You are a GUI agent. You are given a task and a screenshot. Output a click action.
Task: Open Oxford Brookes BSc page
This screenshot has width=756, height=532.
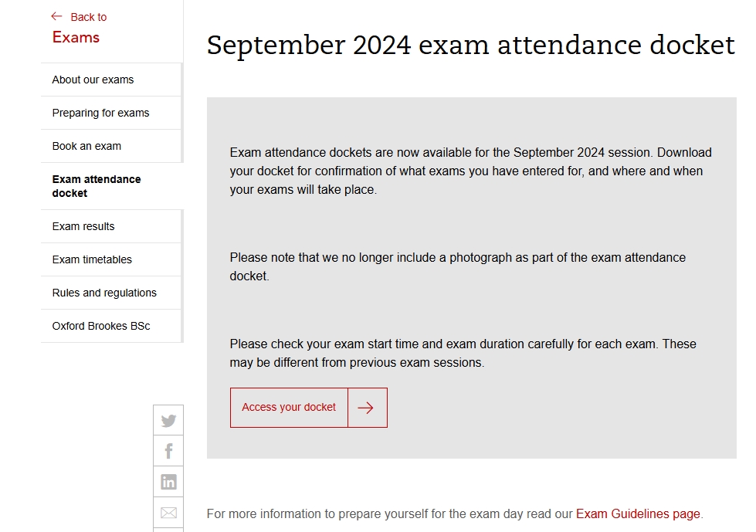tap(101, 326)
